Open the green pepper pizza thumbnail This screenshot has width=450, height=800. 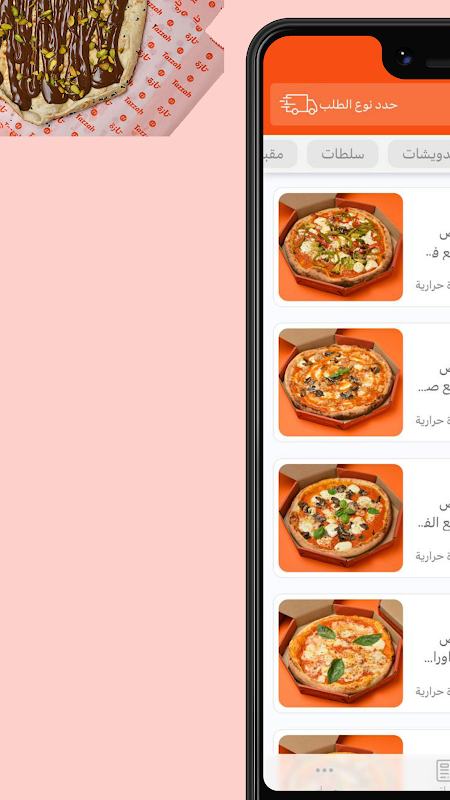click(x=340, y=247)
